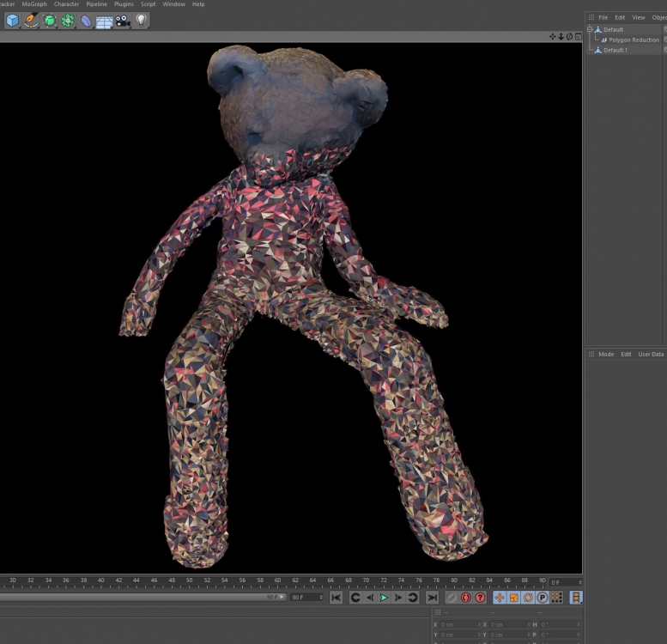Select the spline pen tool icon
The image size is (667, 644).
(31, 21)
